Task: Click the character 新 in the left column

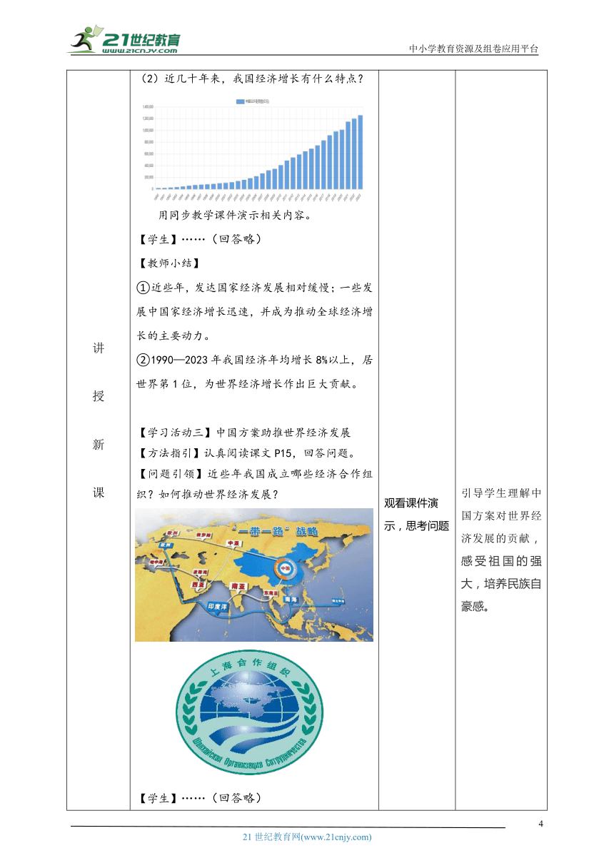Action: click(99, 445)
